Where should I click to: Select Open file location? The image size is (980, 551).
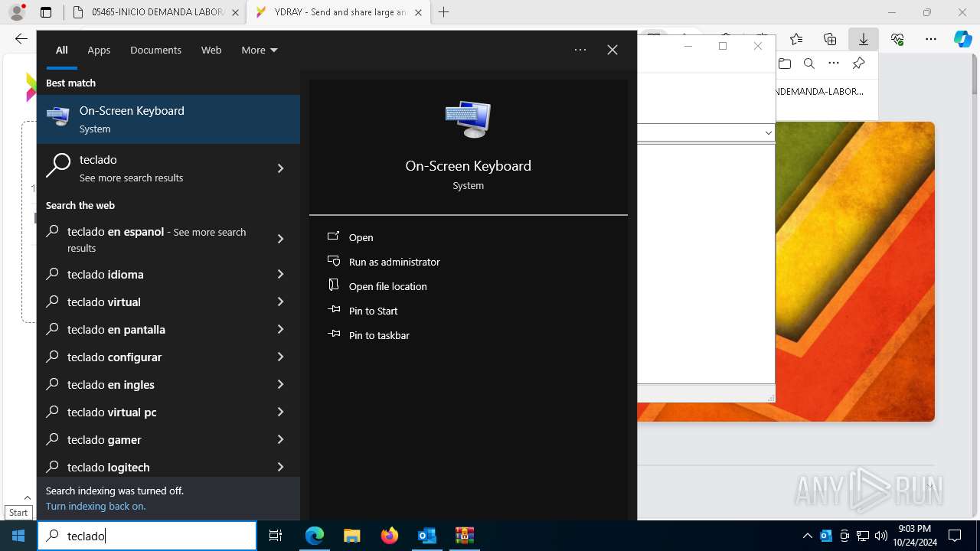(x=388, y=286)
